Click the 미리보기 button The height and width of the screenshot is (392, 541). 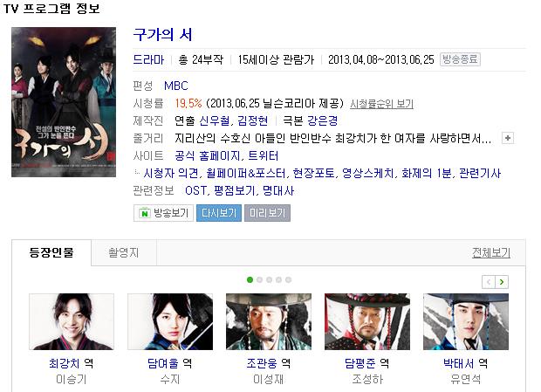(267, 213)
